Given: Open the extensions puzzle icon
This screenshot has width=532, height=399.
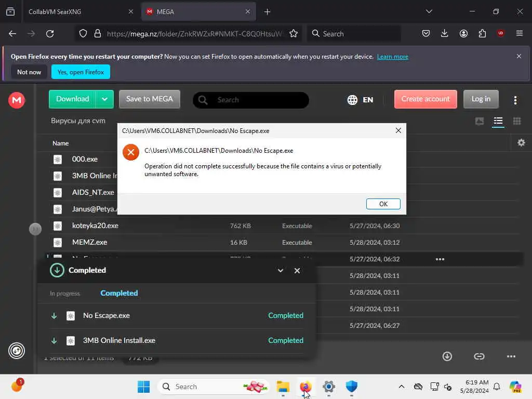Looking at the screenshot, I should [x=482, y=33].
